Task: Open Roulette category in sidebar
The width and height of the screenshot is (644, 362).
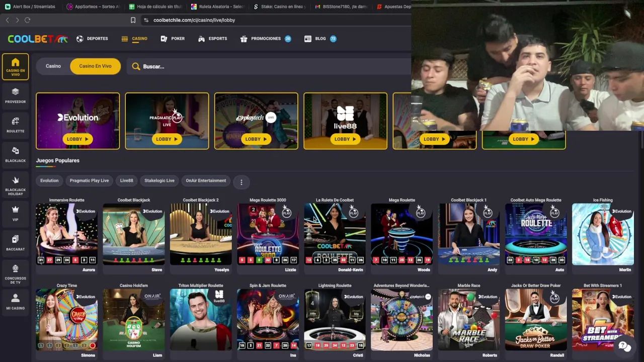Action: point(15,125)
